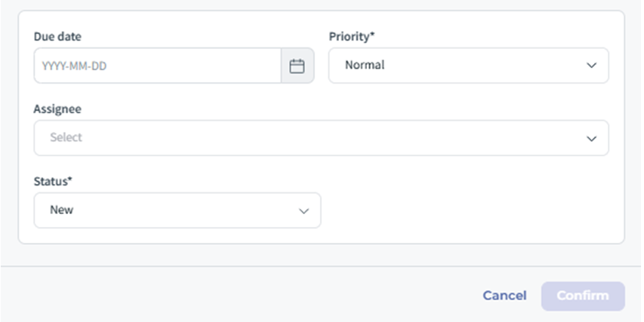Click the Confirm button
This screenshot has width=644, height=322.
click(582, 296)
